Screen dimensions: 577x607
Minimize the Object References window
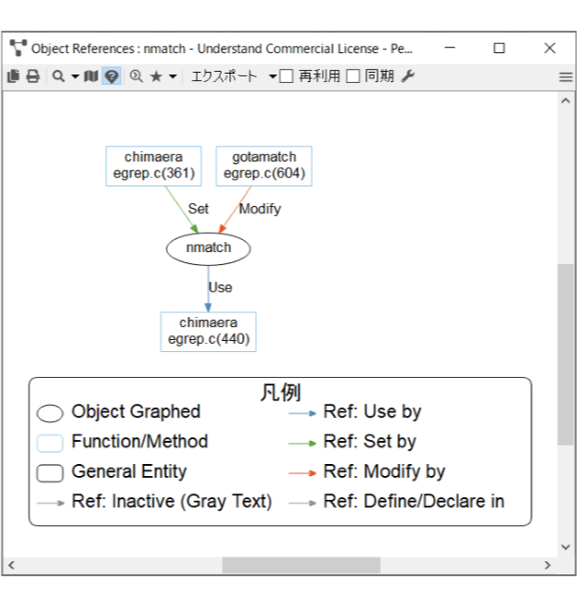click(x=450, y=48)
